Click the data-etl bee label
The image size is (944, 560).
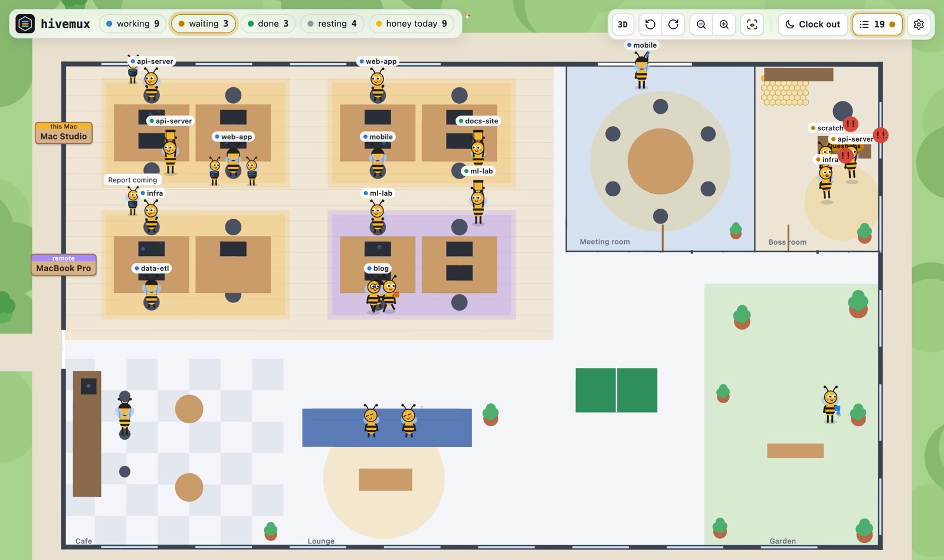pos(151,268)
